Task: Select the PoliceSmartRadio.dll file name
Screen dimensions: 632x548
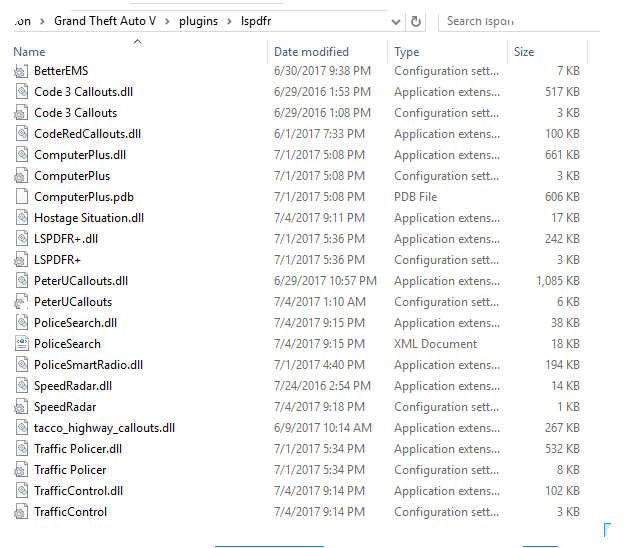Action: (89, 365)
